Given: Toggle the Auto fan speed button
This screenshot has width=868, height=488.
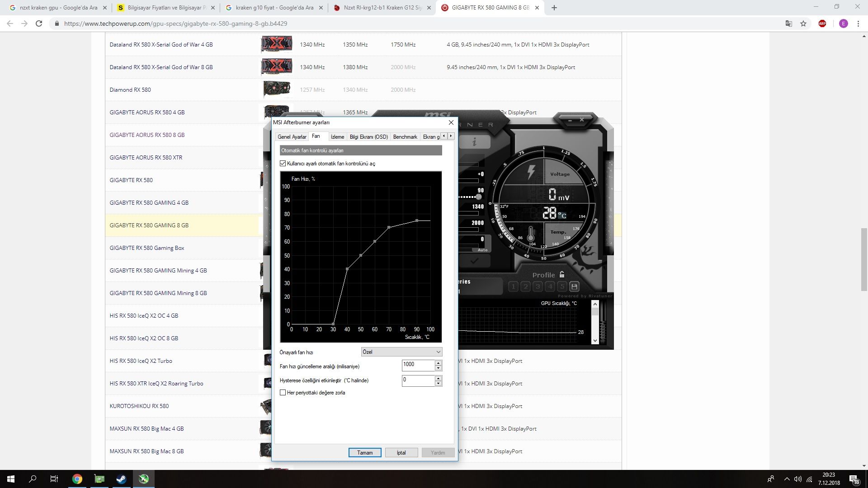Looking at the screenshot, I should tap(482, 250).
